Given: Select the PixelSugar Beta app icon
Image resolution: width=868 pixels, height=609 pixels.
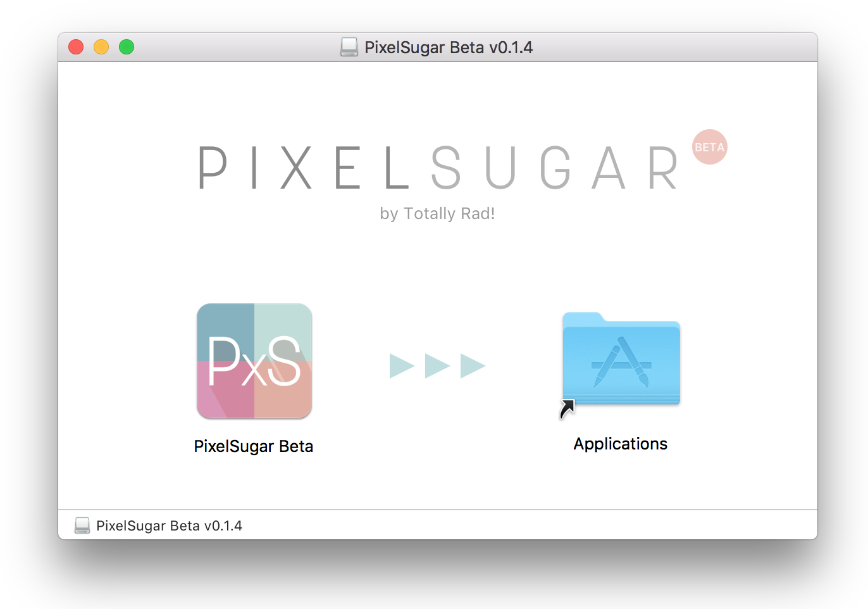Looking at the screenshot, I should tap(254, 361).
